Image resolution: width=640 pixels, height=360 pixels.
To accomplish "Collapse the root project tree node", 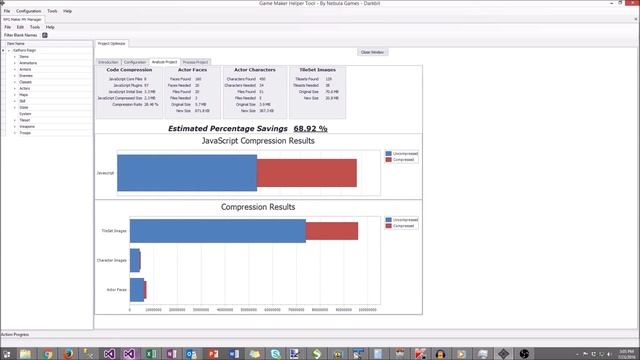I will click(x=9, y=50).
